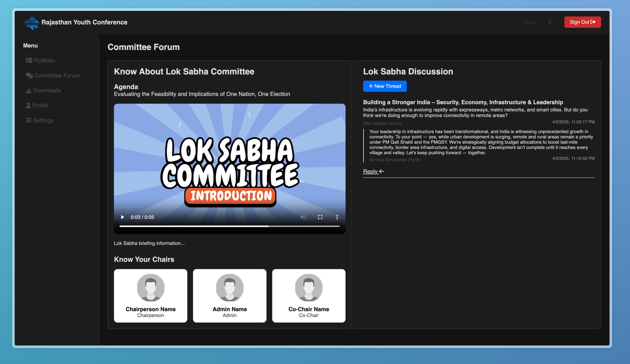Go to Profile in sidebar
630x364 pixels.
pyautogui.click(x=37, y=106)
